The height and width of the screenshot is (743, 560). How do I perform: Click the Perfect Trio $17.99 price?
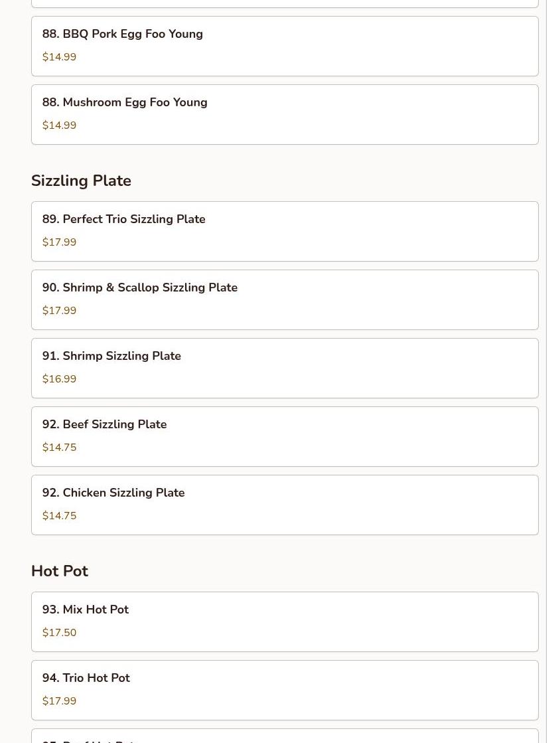(x=59, y=242)
